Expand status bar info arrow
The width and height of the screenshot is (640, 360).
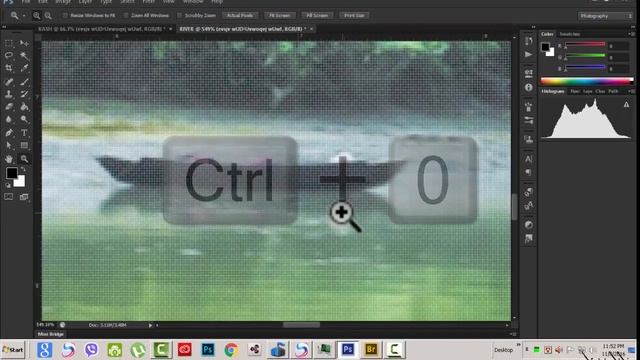[150, 325]
